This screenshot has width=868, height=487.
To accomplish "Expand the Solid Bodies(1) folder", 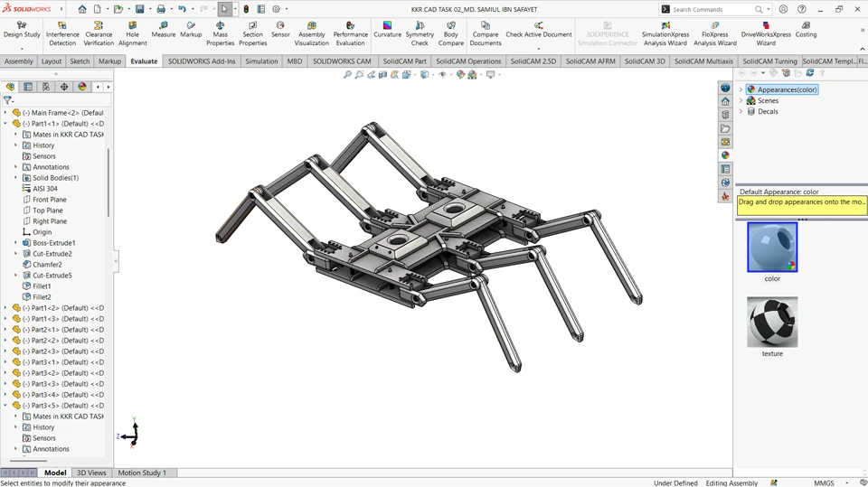I will point(15,178).
